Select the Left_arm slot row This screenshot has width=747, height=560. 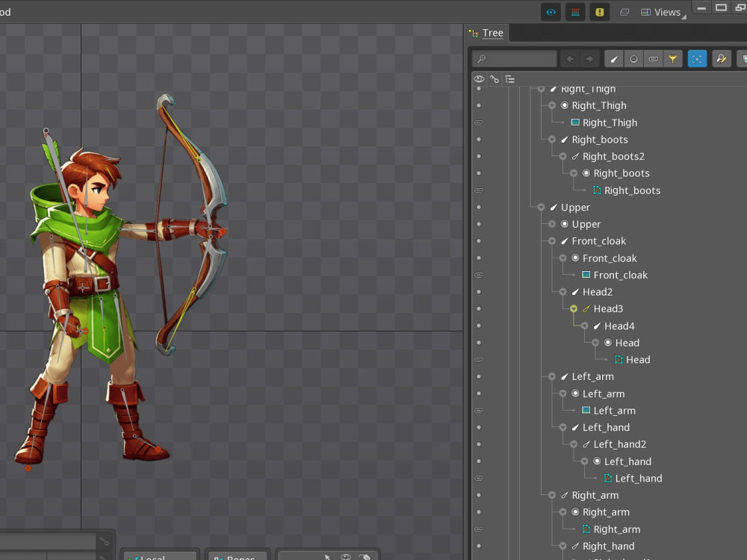603,393
